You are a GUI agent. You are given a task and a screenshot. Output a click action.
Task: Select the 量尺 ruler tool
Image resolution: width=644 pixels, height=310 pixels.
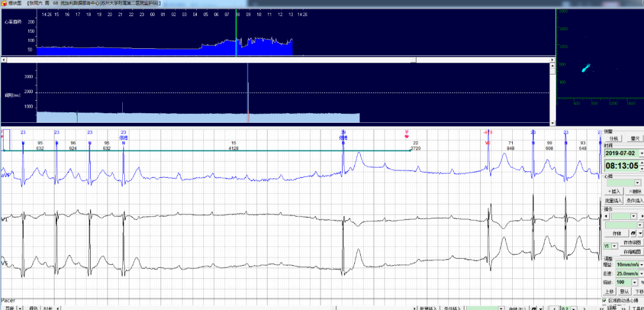(634, 138)
